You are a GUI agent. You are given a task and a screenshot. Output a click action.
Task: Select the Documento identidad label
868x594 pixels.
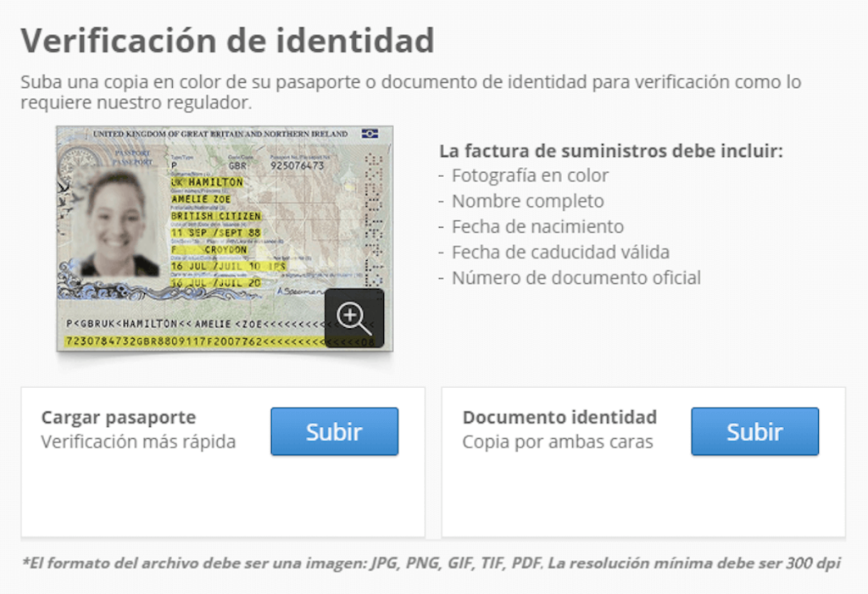pos(559,417)
